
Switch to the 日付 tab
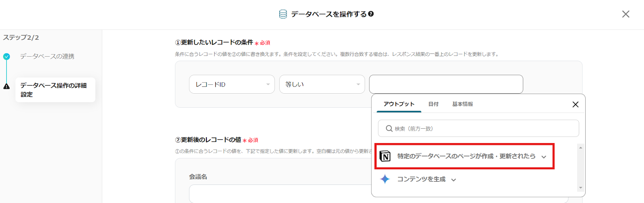(433, 104)
